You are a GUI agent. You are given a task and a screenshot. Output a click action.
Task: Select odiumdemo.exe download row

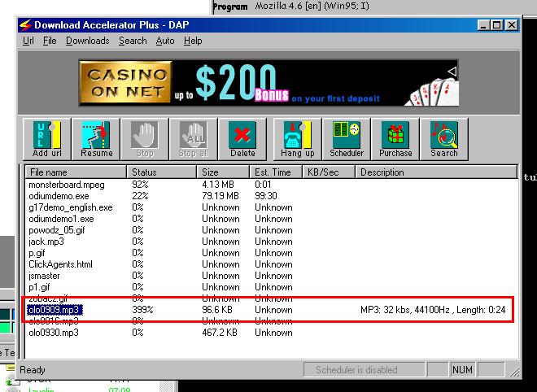coord(59,196)
